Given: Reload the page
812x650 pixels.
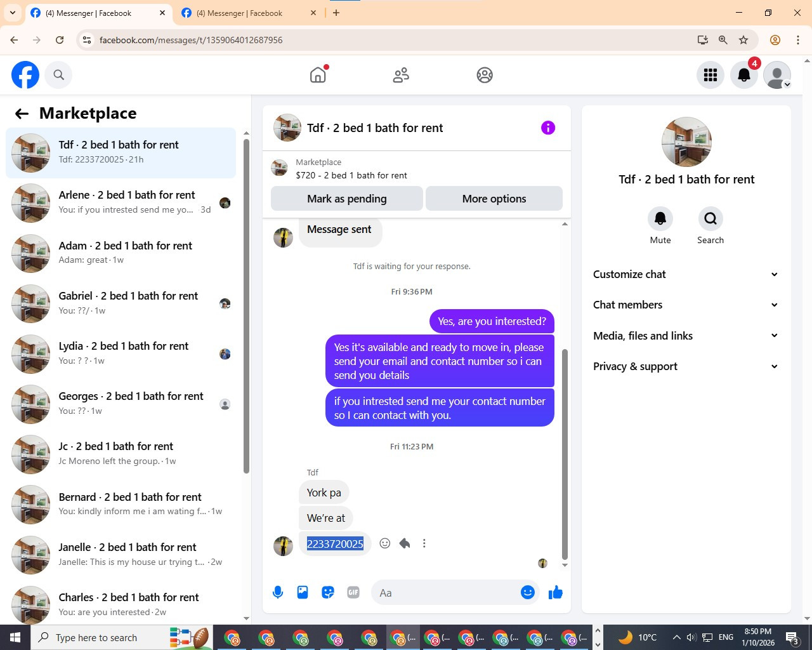Looking at the screenshot, I should (60, 40).
